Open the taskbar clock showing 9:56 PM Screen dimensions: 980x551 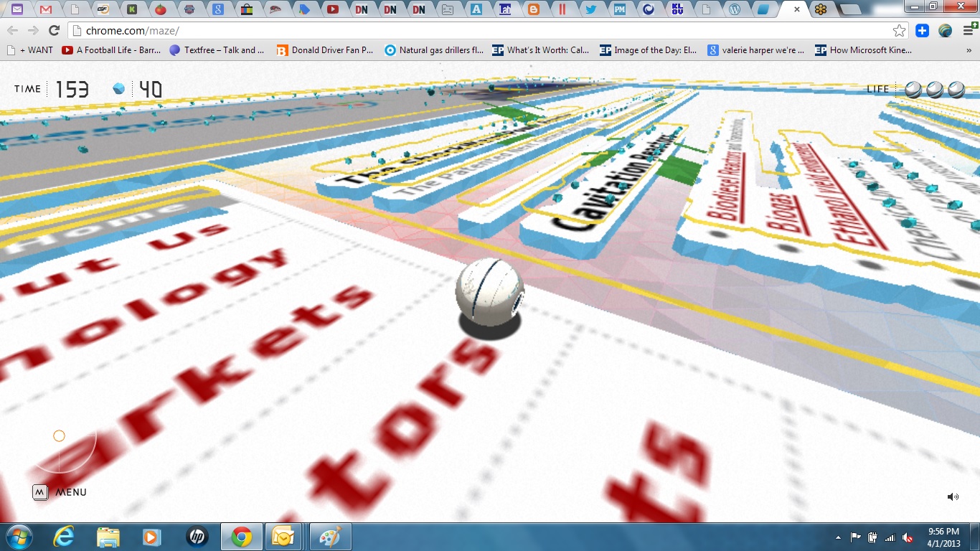coord(944,537)
